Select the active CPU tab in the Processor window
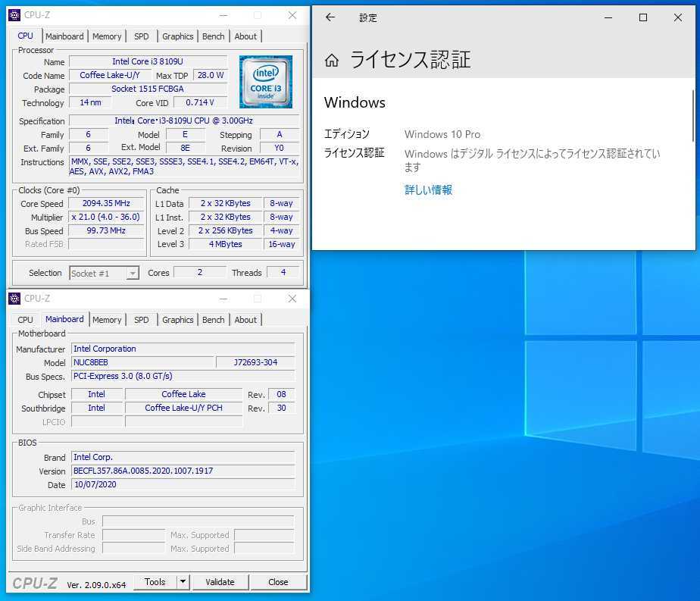The height and width of the screenshot is (601, 700). (26, 36)
